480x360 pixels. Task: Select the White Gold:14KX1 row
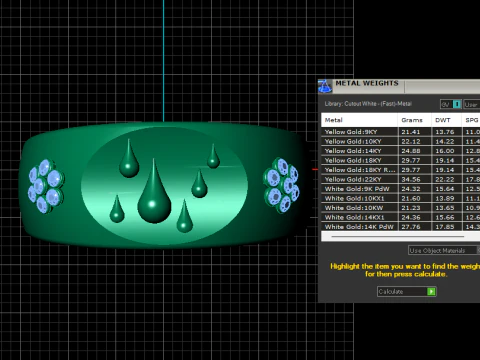[401, 217]
